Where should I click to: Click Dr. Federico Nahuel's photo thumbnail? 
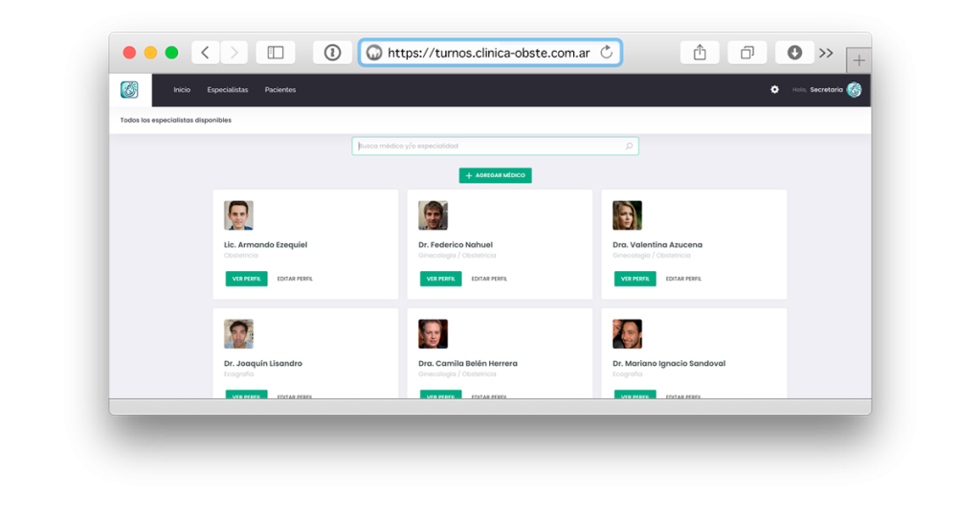pos(433,215)
